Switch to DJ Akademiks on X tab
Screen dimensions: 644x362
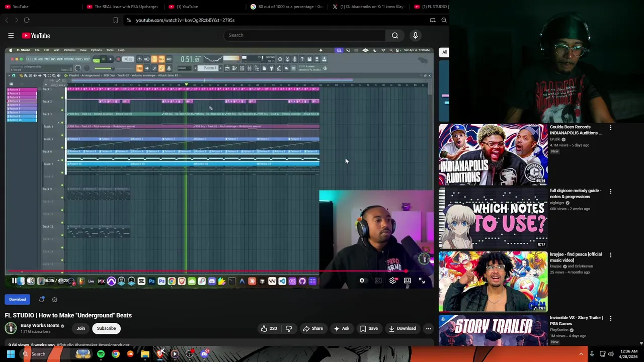pyautogui.click(x=368, y=7)
